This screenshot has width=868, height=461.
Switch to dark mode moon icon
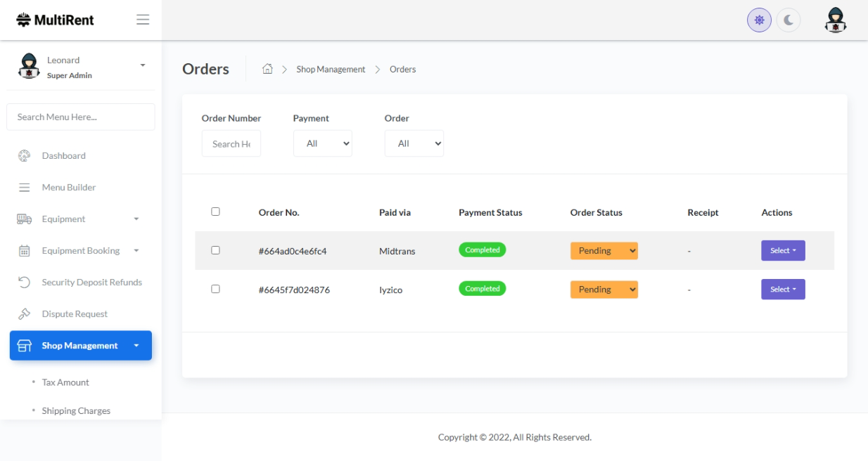789,20
